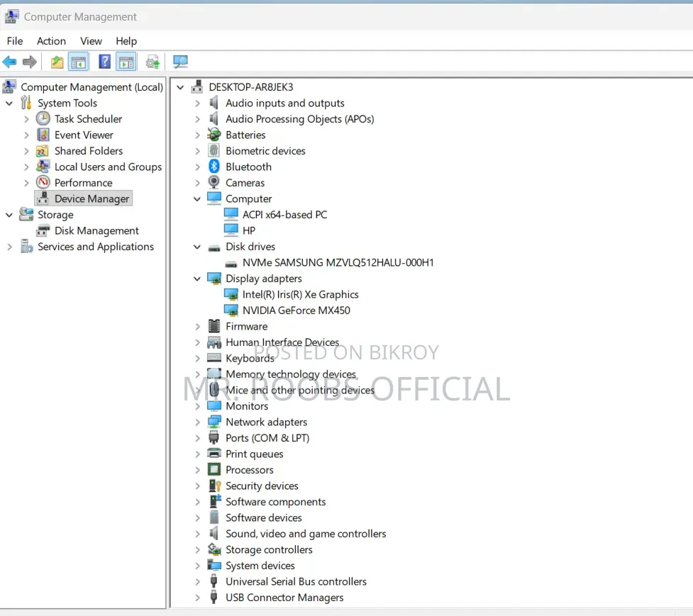Click the Event Viewer icon in the console tree
The width and height of the screenshot is (693, 616).
43,135
